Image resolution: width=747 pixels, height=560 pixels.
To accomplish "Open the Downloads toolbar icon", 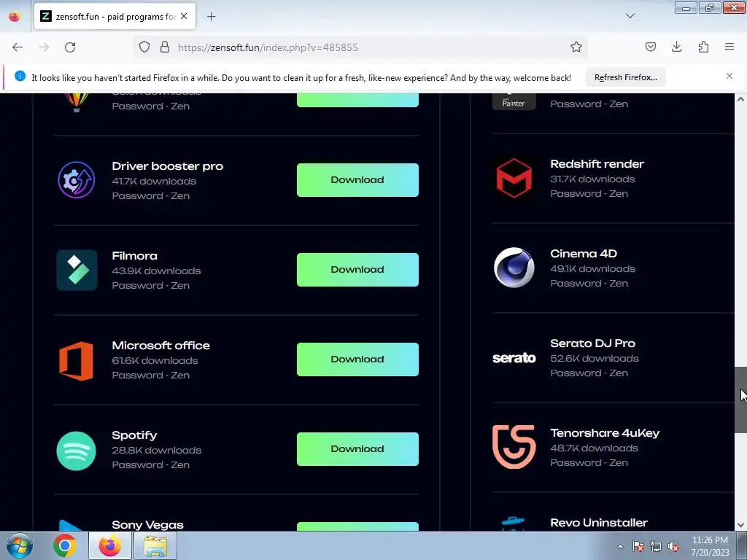I will [676, 47].
